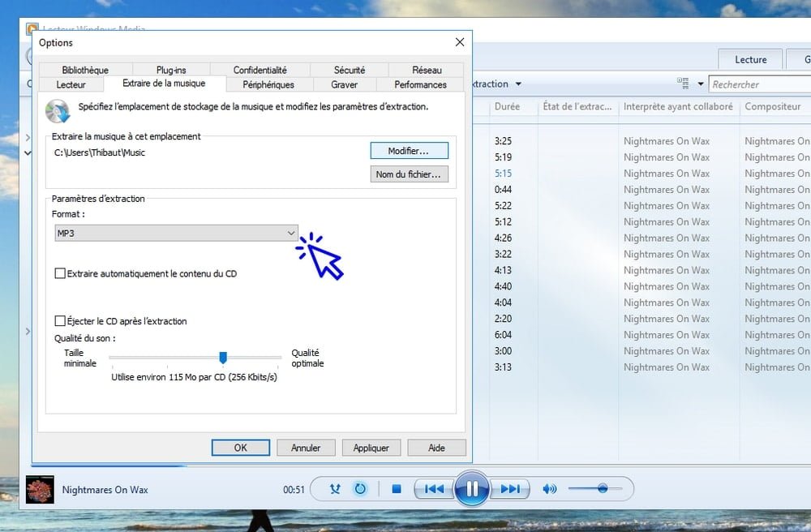
Task: Open the Lecteur tab
Action: pyautogui.click(x=71, y=84)
